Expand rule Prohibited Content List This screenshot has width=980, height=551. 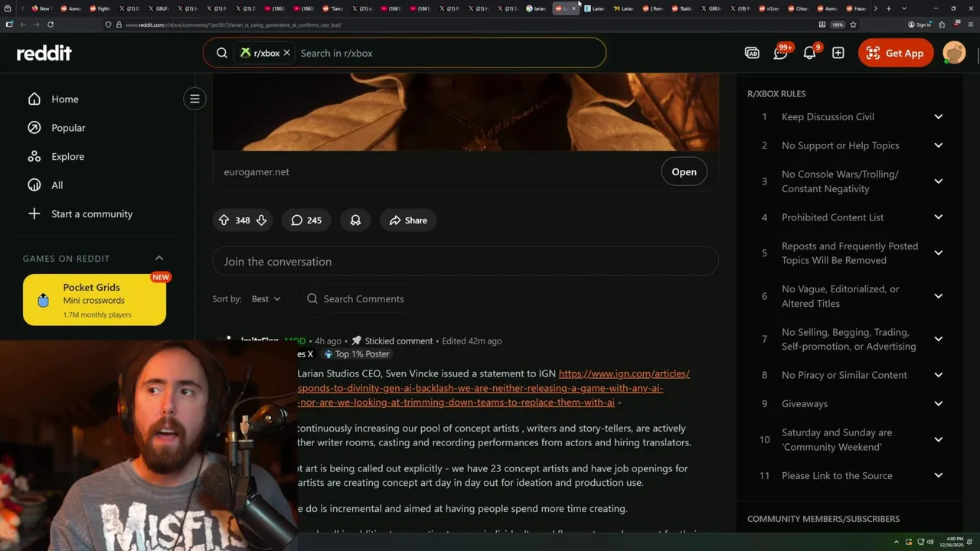coord(939,217)
